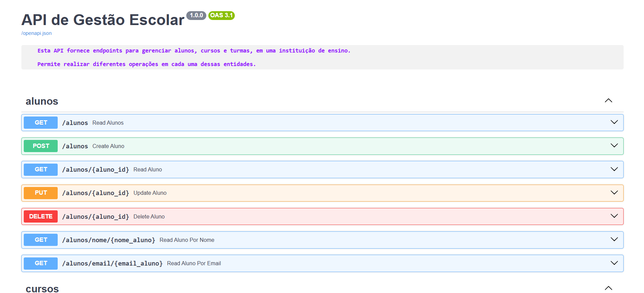Collapse the cursos section chevron
Screen dimensions: 644x293
tap(608, 288)
